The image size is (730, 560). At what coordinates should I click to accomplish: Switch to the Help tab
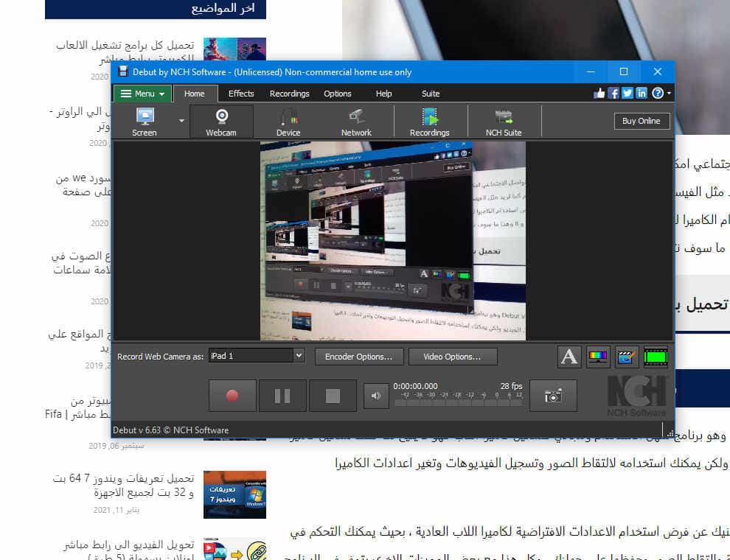coord(383,94)
